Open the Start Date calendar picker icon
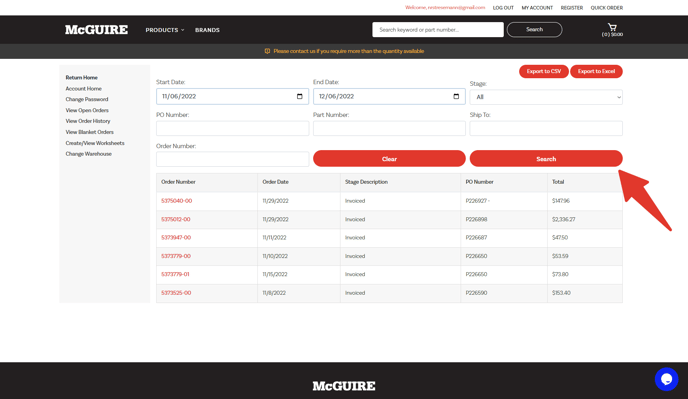The width and height of the screenshot is (688, 399). point(300,97)
